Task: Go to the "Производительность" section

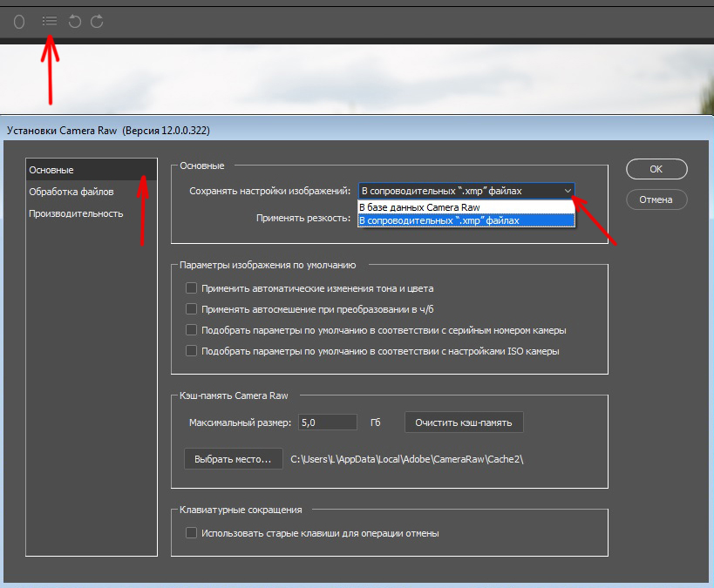Action: (76, 213)
